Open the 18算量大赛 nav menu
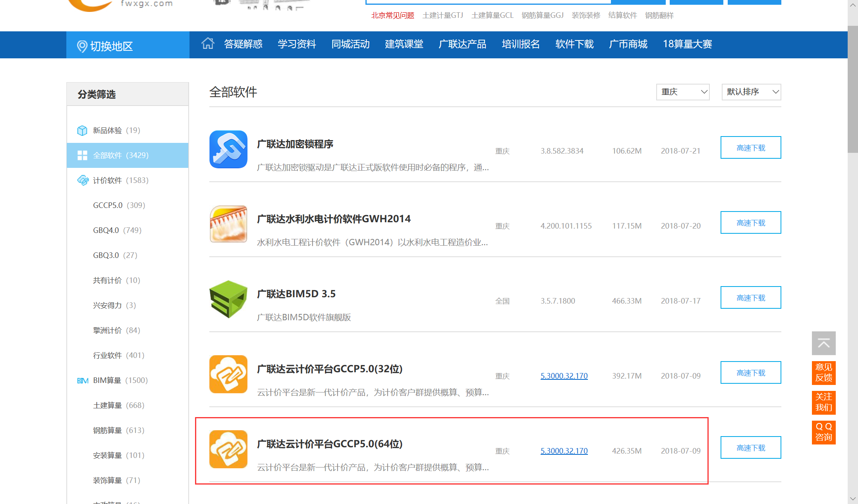858x504 pixels. pyautogui.click(x=687, y=44)
